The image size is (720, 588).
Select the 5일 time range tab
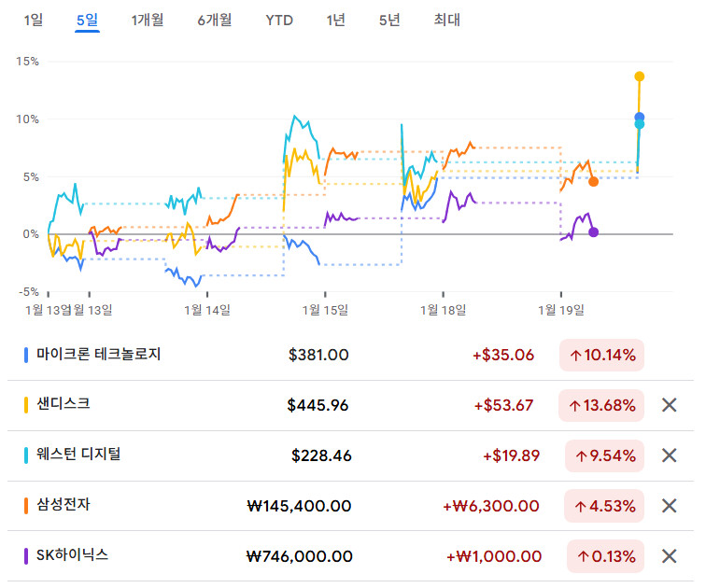point(88,20)
